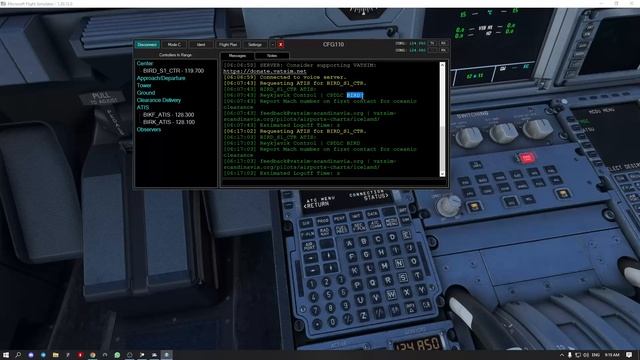Click MCDU ATC COMM page key
Screen dimensions: 640x360
pos(375,224)
